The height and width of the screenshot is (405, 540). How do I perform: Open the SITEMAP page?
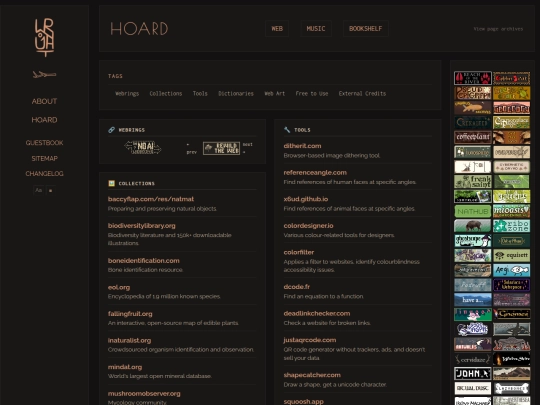coord(44,158)
